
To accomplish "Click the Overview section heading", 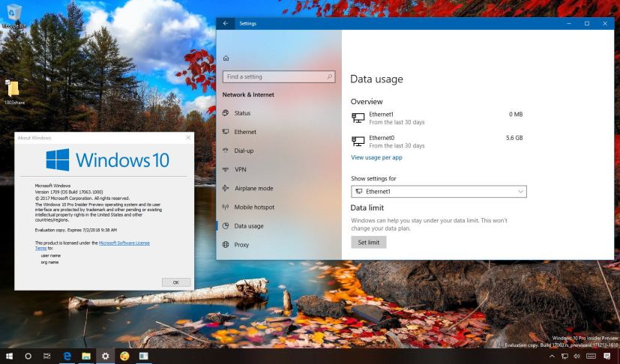I will tap(367, 102).
